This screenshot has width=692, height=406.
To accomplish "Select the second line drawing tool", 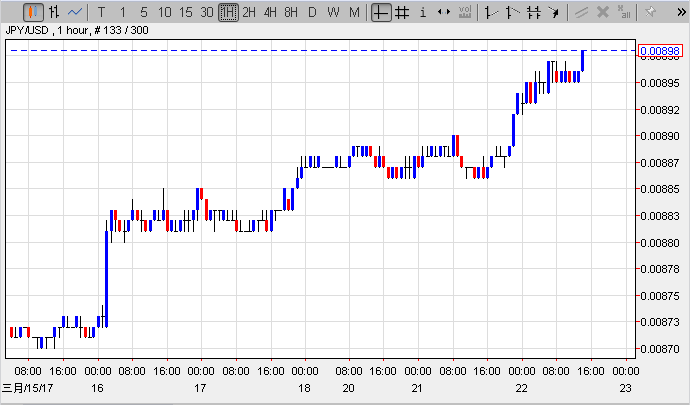I will [x=512, y=12].
